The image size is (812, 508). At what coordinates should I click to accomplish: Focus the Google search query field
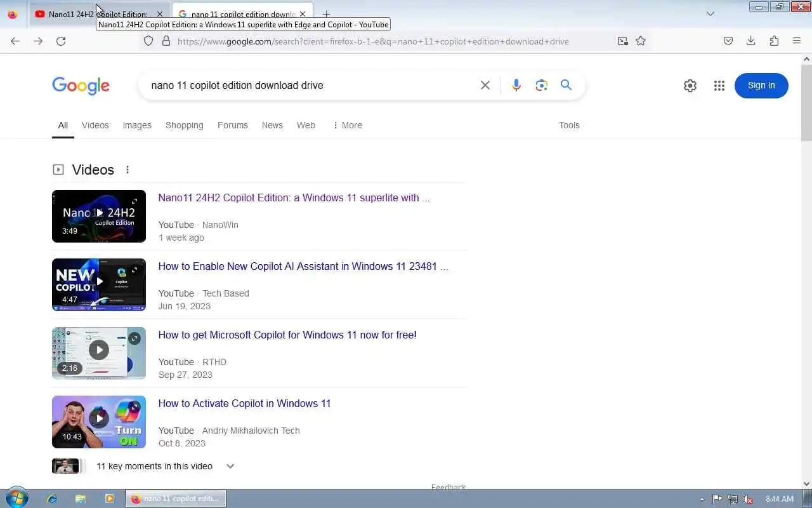coord(311,85)
